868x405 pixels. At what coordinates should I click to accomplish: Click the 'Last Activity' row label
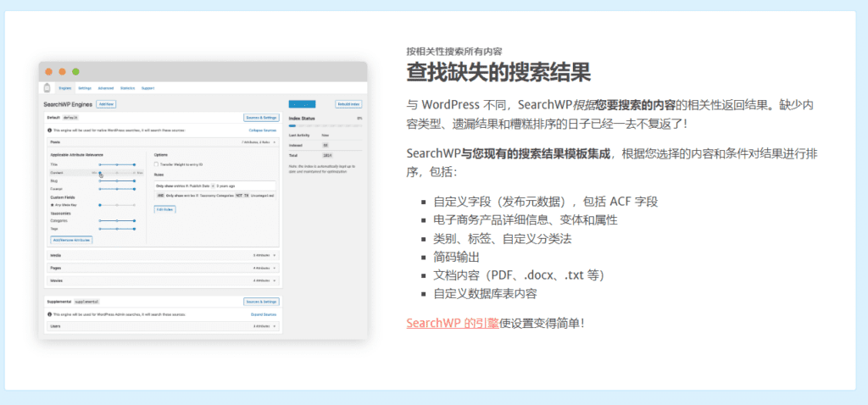[299, 135]
